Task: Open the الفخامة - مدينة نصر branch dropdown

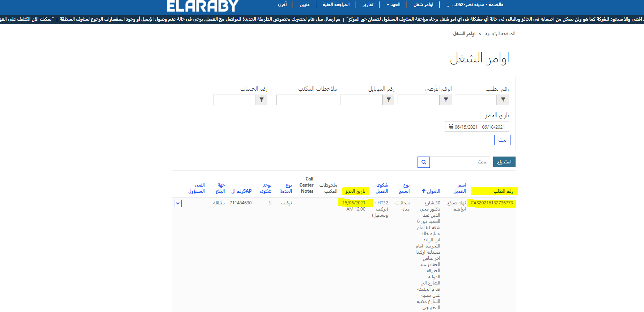Action: [x=475, y=5]
